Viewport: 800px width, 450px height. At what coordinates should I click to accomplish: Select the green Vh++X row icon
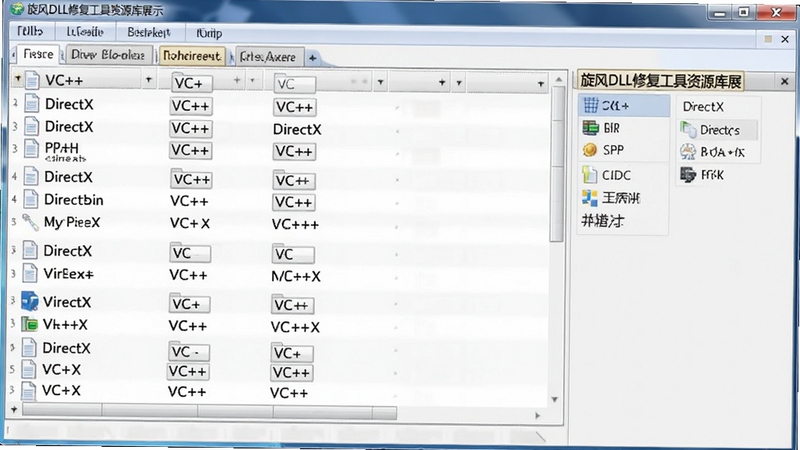(30, 324)
